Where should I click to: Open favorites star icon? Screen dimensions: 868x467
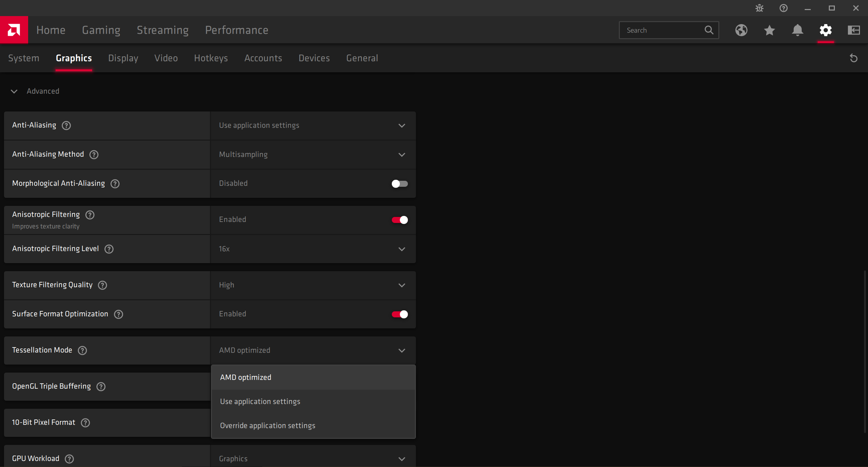769,30
